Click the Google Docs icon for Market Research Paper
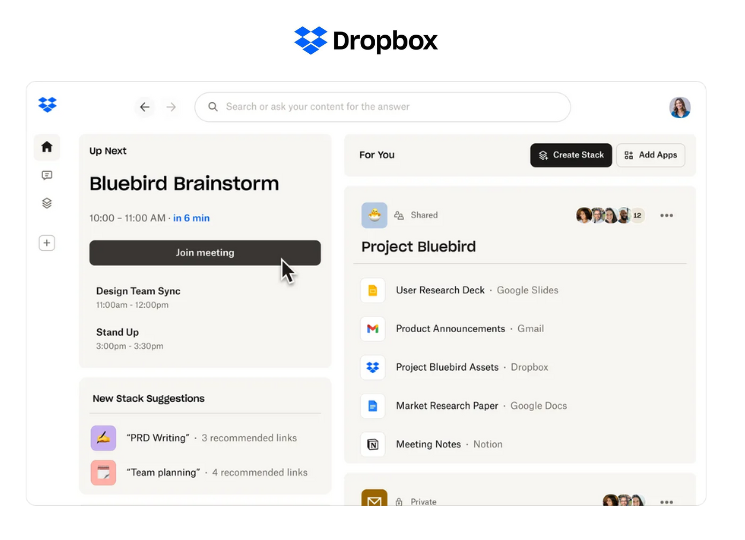Screen dimensions: 745x540 pos(372,406)
